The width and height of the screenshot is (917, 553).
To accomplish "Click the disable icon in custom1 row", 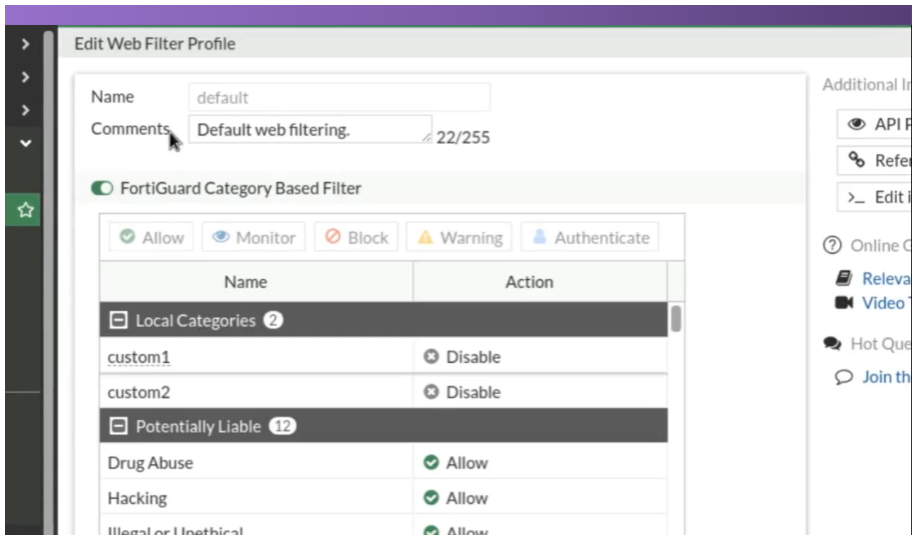I will tap(431, 356).
